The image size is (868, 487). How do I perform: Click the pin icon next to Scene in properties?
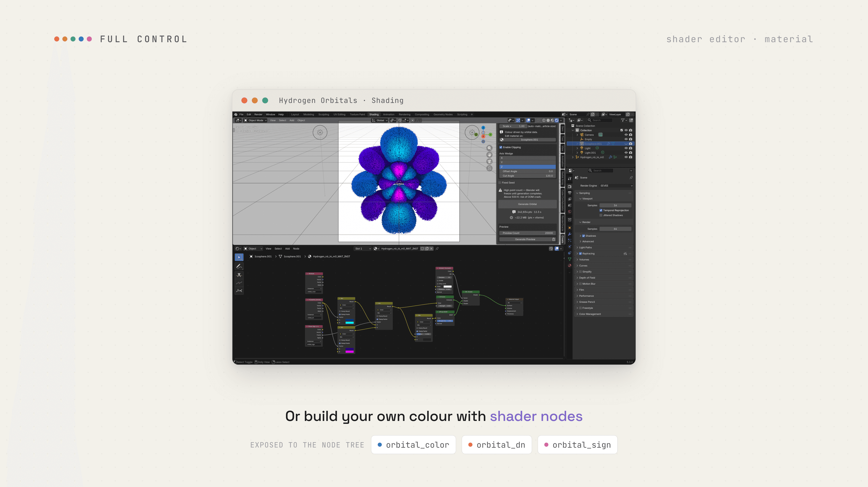click(x=631, y=178)
